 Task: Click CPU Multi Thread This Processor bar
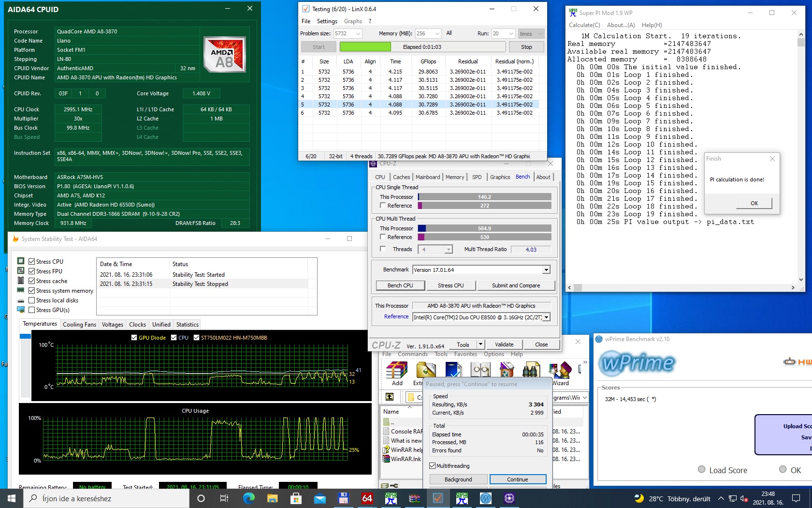484,228
